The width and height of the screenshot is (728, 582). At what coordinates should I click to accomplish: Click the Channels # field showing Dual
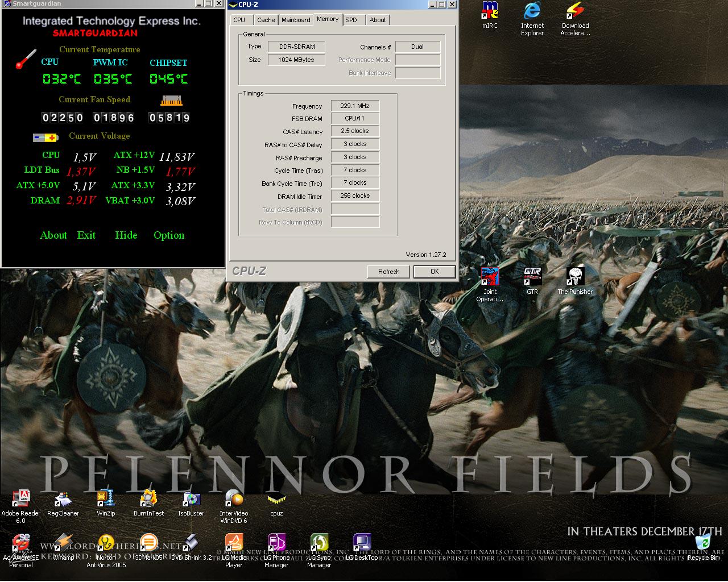click(417, 47)
